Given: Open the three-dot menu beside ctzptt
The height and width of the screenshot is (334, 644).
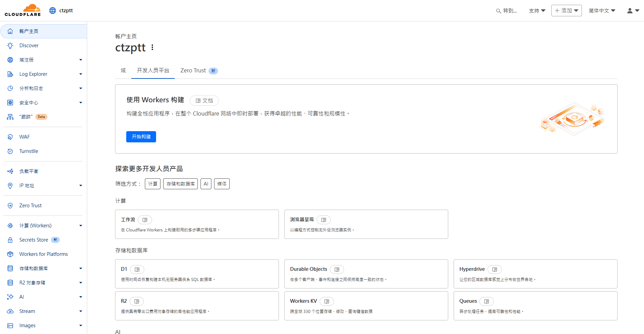Looking at the screenshot, I should 152,48.
